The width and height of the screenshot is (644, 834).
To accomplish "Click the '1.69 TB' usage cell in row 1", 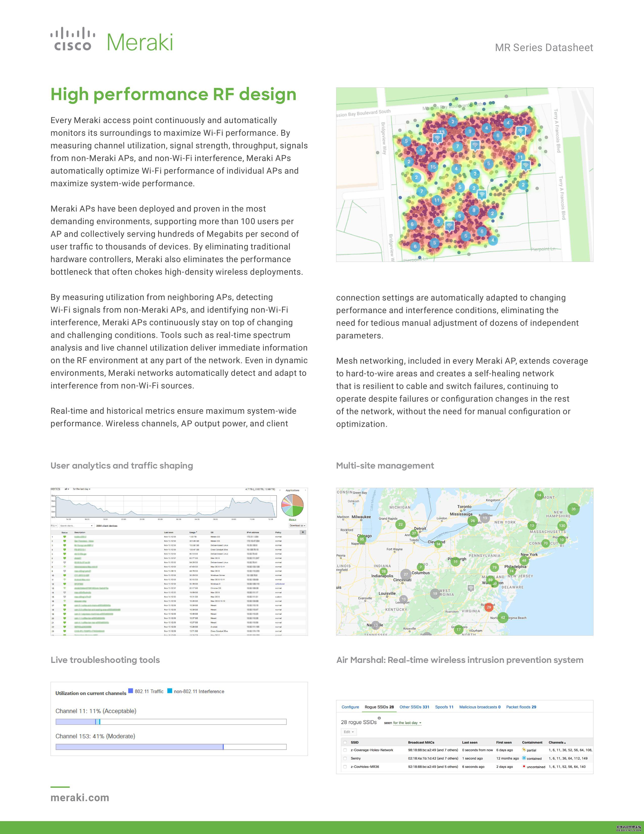I will pos(193,537).
